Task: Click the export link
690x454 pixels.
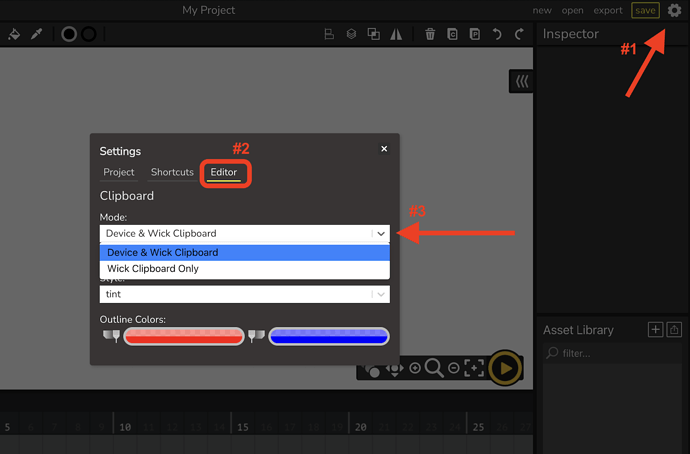Action: 608,10
